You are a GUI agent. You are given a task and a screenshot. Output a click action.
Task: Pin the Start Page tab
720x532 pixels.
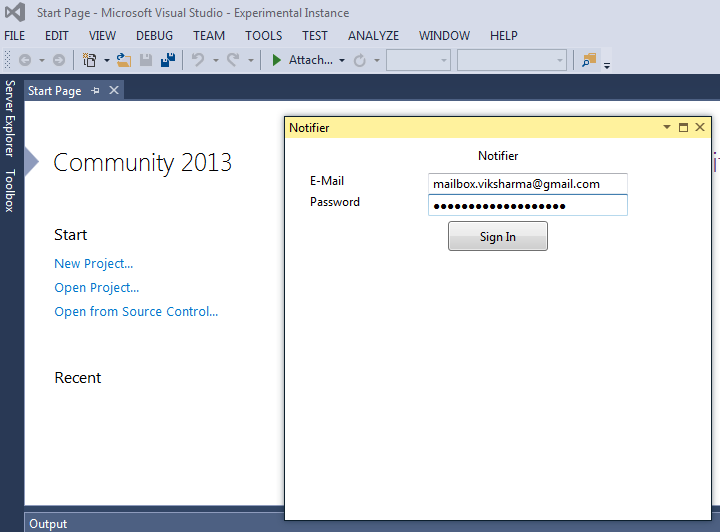(x=96, y=90)
